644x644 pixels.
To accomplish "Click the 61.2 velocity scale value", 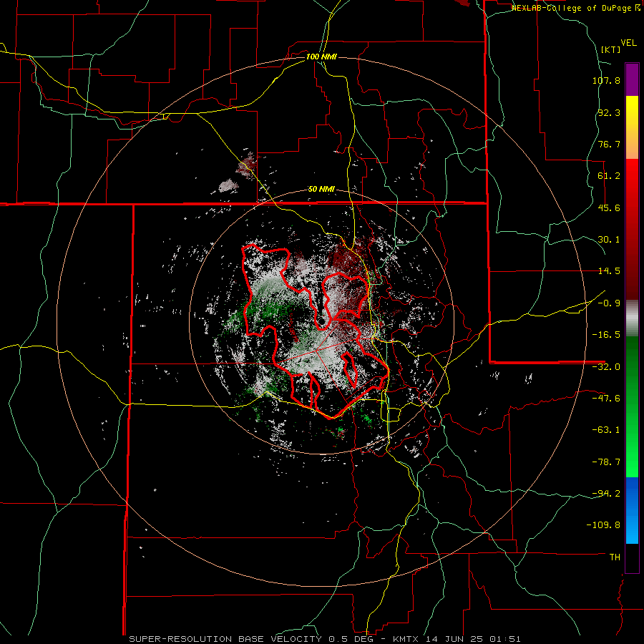I will pos(609,176).
